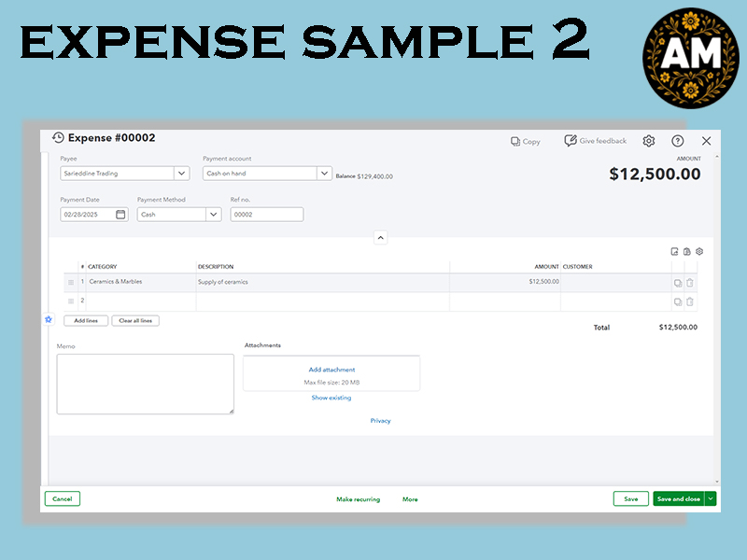Expand the Payment account dropdown arrow
747x560 pixels.
point(324,174)
